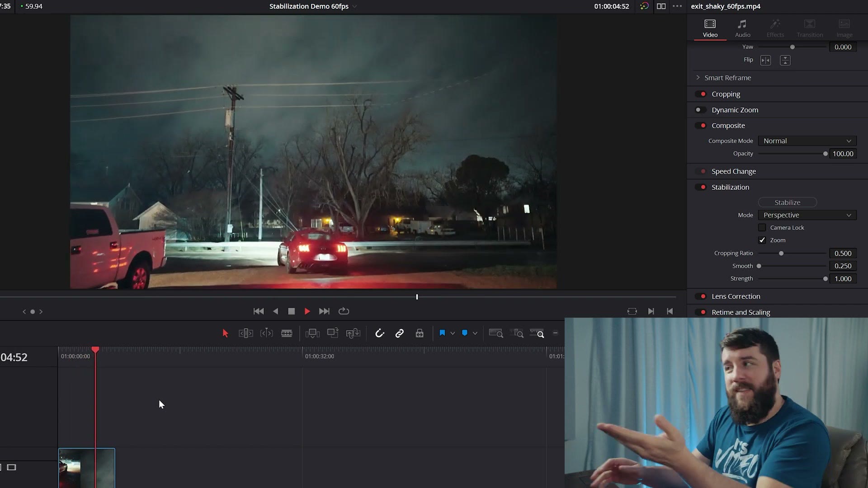Switch to the Video inspector tab
Image resolution: width=868 pixels, height=488 pixels.
[710, 28]
